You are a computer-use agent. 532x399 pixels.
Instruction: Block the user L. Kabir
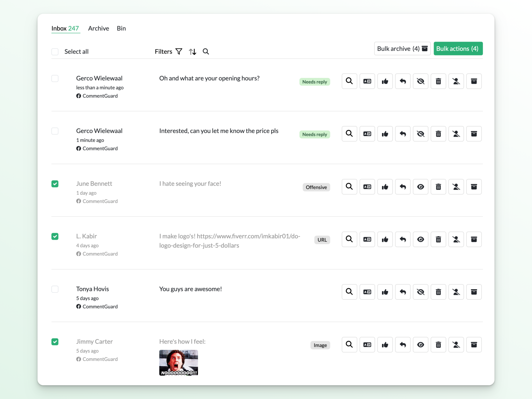click(x=456, y=239)
